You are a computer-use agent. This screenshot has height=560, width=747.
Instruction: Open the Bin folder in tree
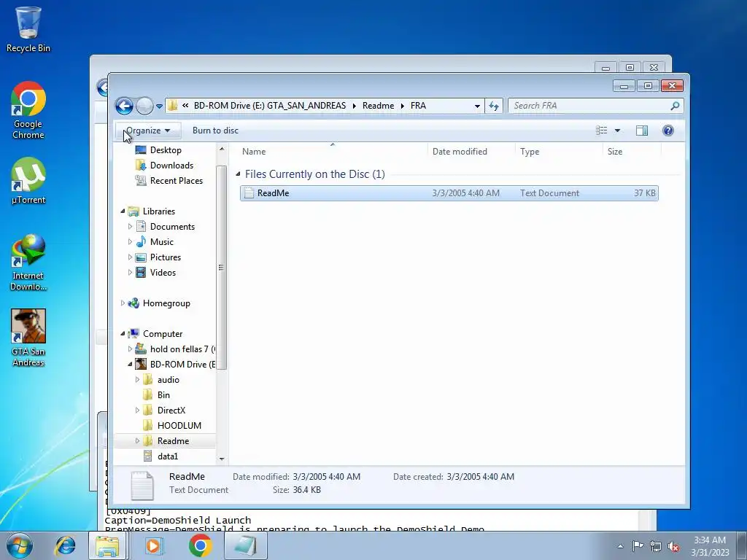click(163, 394)
